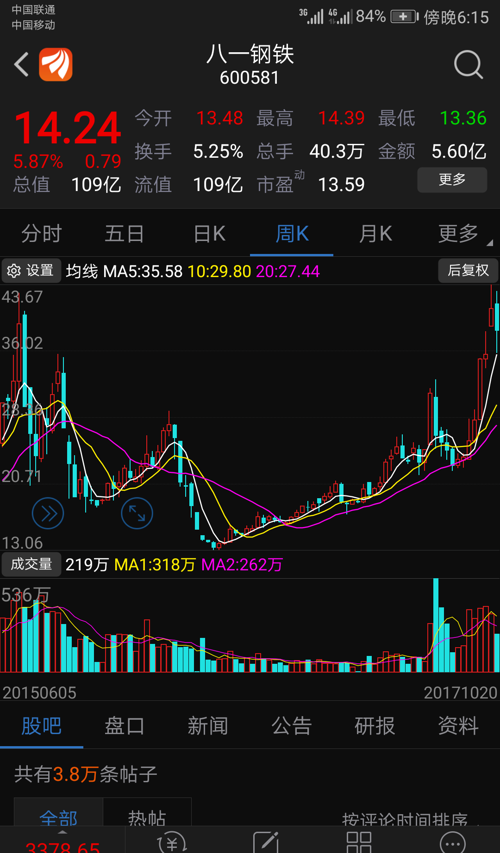Open the more options ellipsis icon
This screenshot has height=853, width=500.
[453, 842]
